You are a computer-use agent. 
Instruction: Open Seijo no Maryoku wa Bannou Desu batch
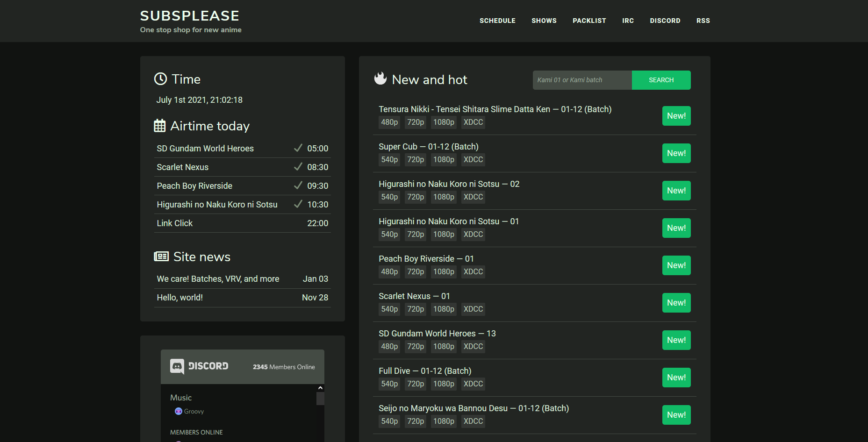coord(474,408)
